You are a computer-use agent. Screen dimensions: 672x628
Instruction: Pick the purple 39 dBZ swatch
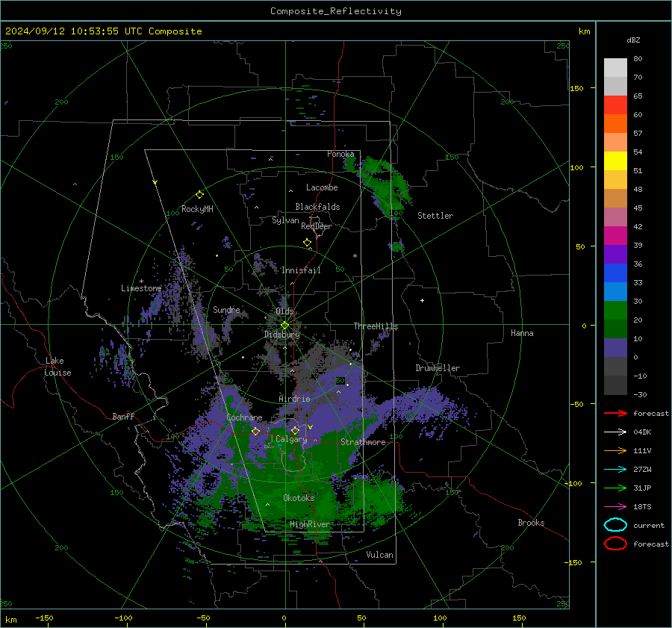(x=615, y=254)
